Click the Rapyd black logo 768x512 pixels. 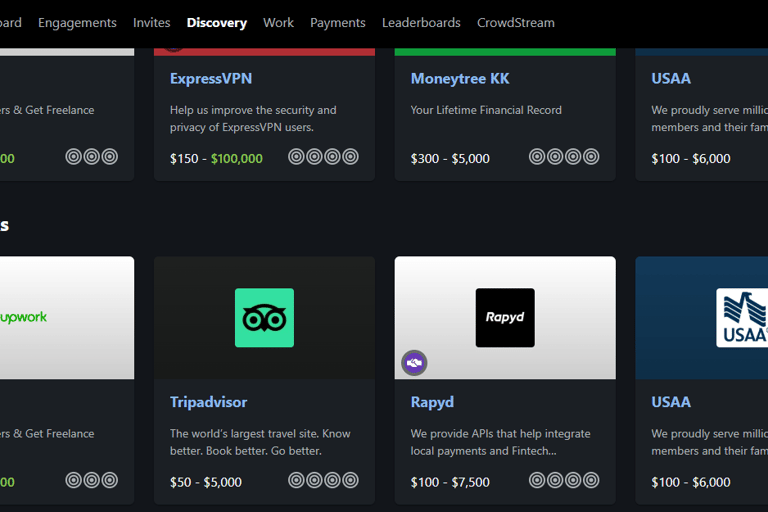pos(505,317)
